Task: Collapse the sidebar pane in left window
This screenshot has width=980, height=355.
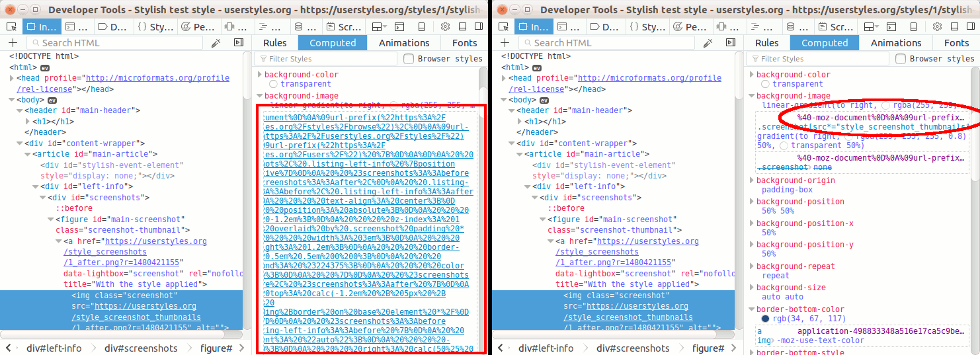Action: tap(238, 43)
